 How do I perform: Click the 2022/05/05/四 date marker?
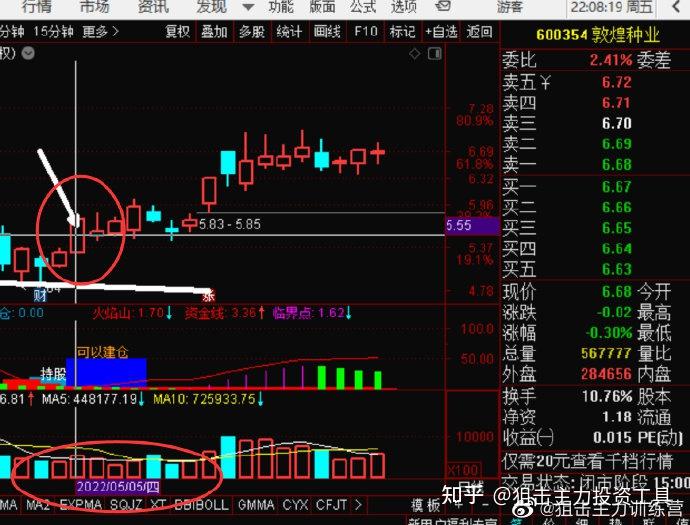point(118,487)
